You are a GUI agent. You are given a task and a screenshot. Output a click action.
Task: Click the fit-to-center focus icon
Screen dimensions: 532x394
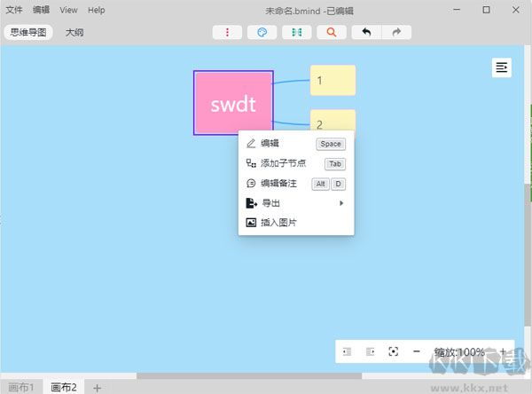click(394, 351)
